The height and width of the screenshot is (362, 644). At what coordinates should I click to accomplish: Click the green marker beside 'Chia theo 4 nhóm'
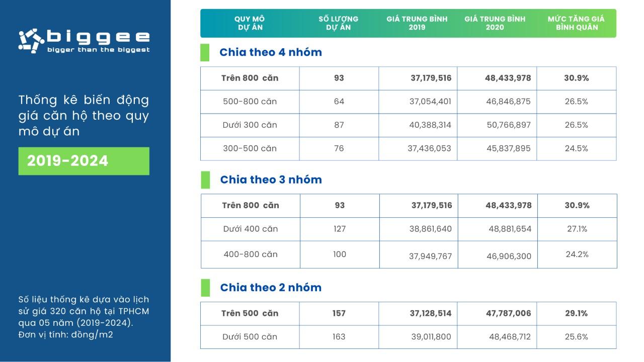(x=205, y=52)
